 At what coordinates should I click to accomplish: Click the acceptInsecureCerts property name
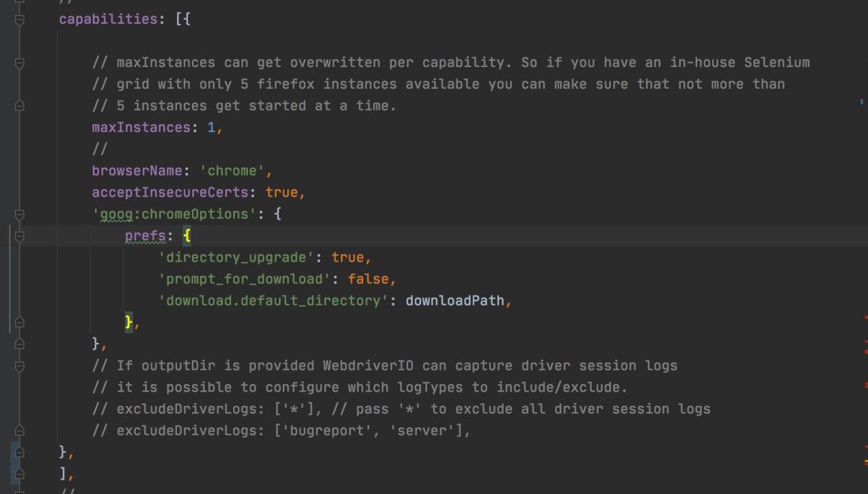point(170,192)
